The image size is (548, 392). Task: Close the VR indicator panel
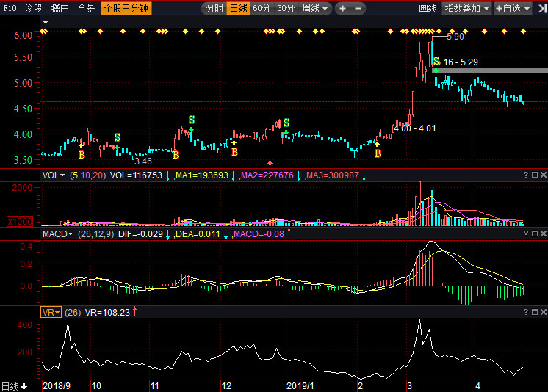pyautogui.click(x=544, y=312)
